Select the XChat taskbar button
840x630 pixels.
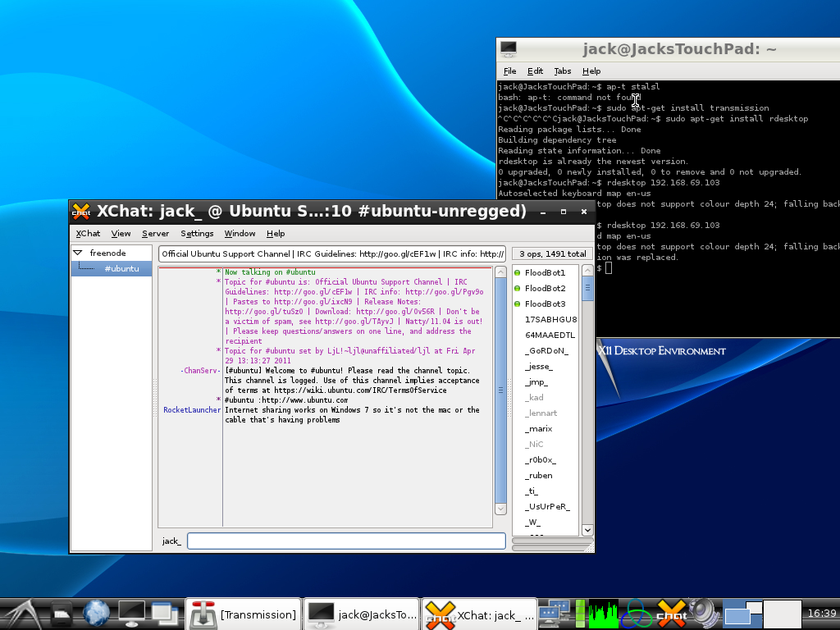479,614
